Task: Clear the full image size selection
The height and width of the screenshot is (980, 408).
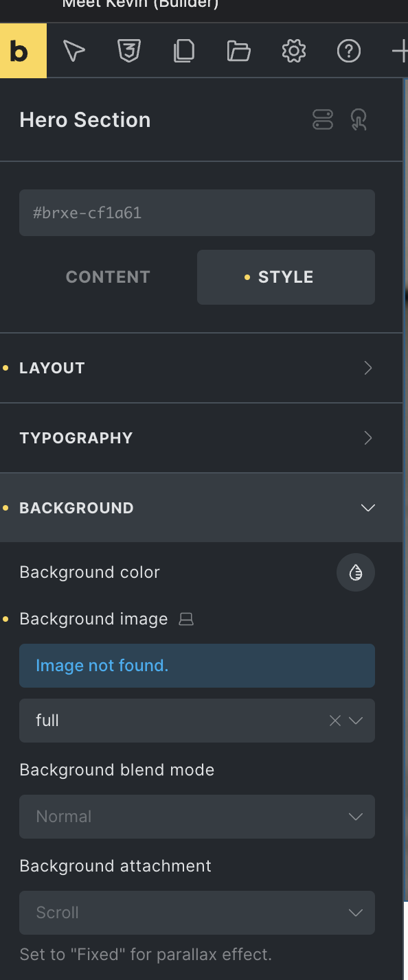Action: [x=335, y=721]
